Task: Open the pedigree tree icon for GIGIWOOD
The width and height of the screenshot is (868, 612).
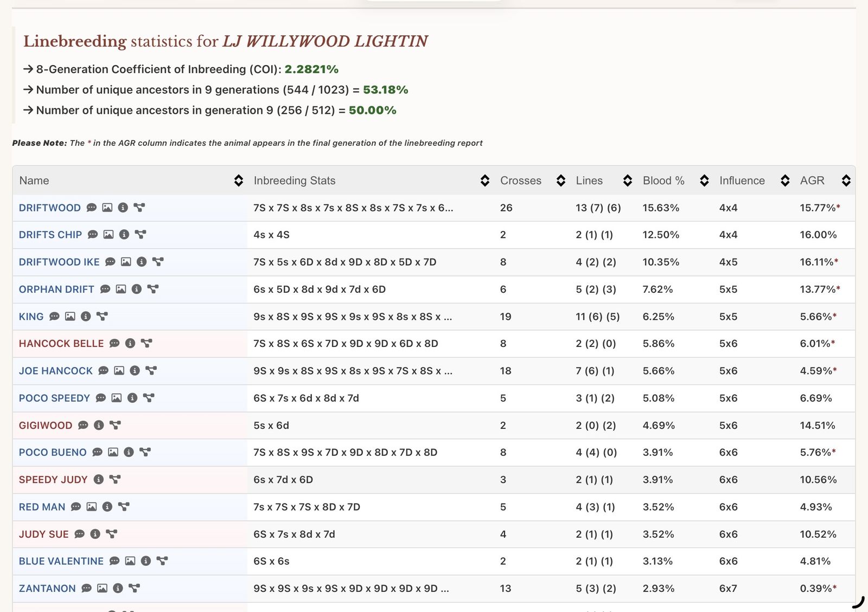Action: pyautogui.click(x=115, y=425)
